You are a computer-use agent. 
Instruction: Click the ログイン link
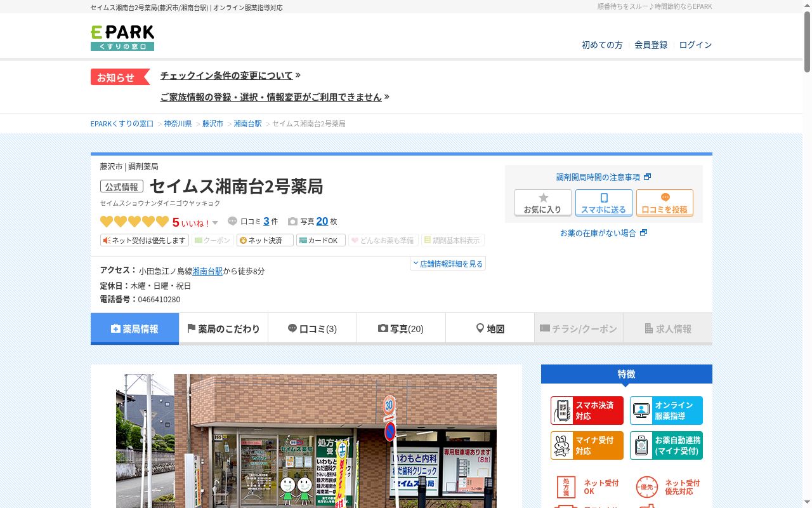pos(695,45)
